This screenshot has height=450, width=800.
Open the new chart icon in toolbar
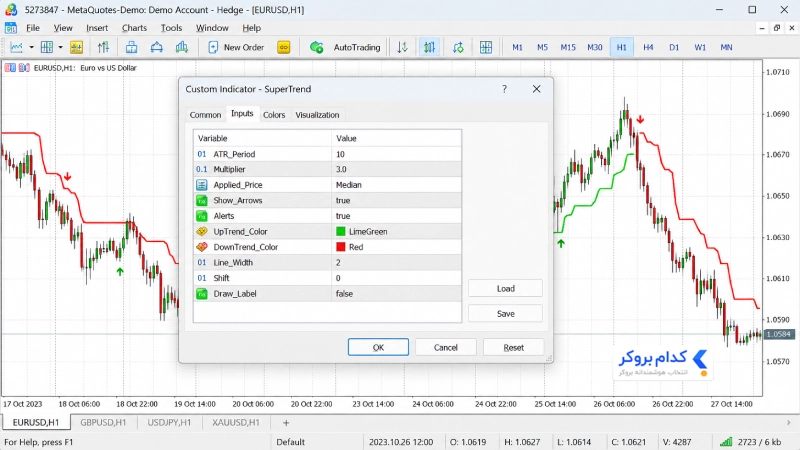(x=16, y=47)
